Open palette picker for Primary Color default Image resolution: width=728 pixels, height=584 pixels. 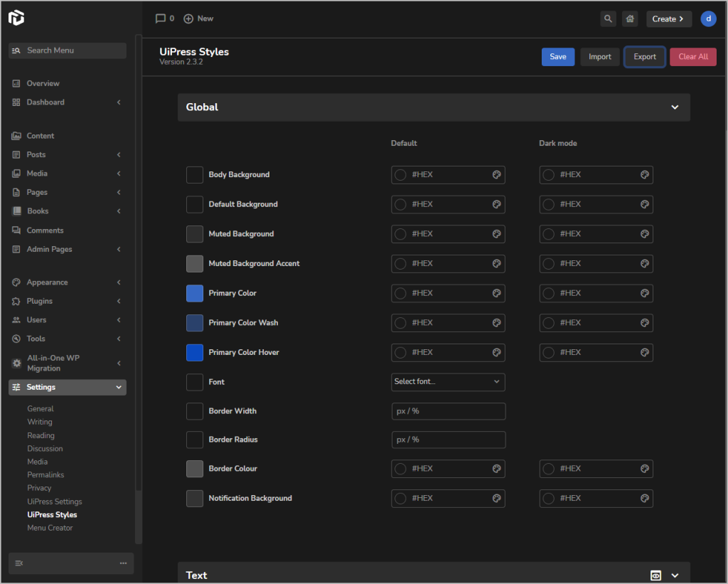(496, 293)
